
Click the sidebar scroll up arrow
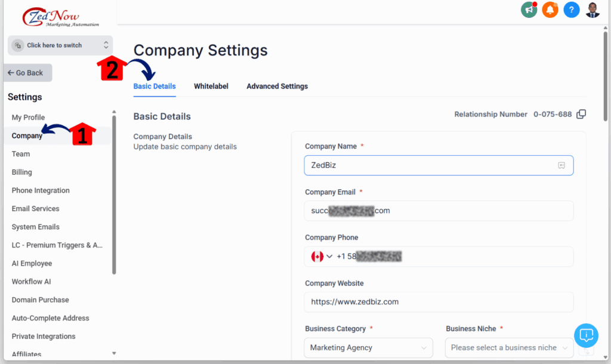pos(114,112)
